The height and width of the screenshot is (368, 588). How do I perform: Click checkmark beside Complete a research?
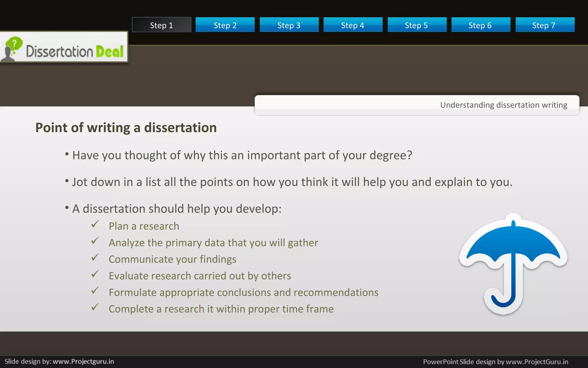(95, 307)
